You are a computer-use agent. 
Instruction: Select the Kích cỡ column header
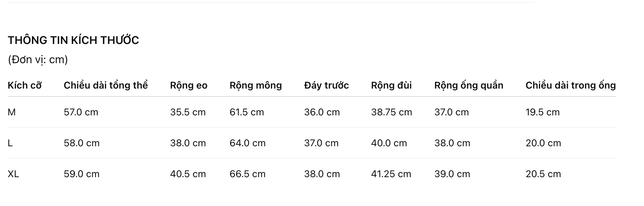click(x=24, y=85)
